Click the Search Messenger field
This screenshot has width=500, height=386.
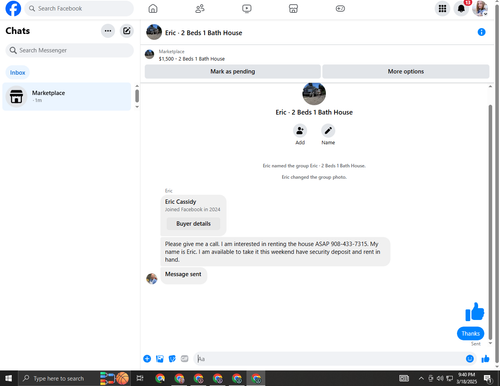pyautogui.click(x=70, y=50)
